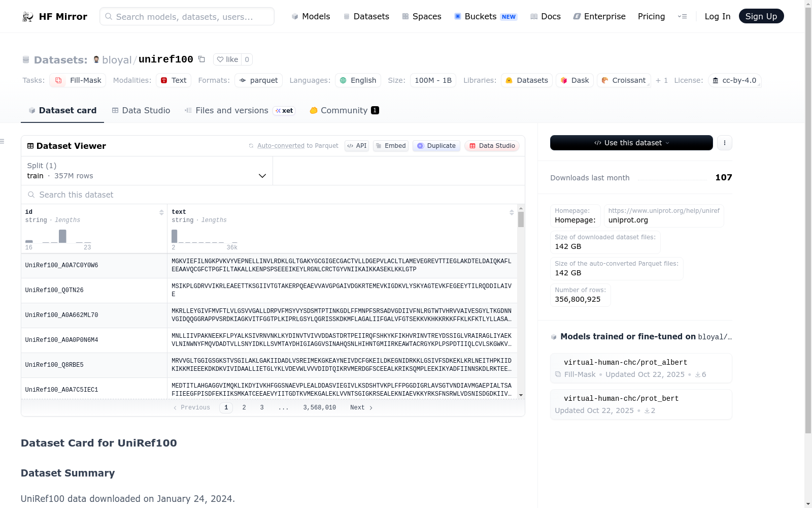This screenshot has width=812, height=508.
Task: Open the Docs navigation item
Action: click(x=545, y=16)
